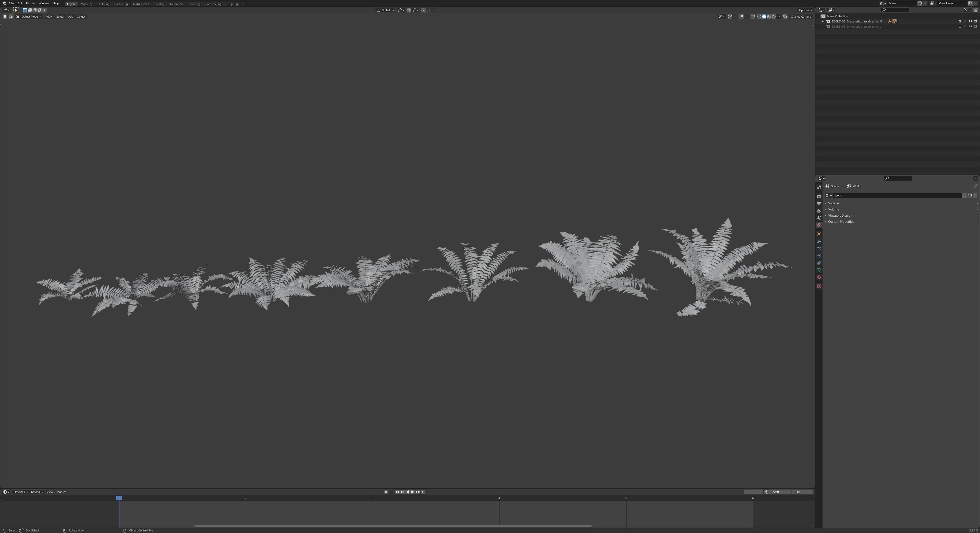Open the Object Data mesh properties tab
980x533 pixels.
(819, 270)
